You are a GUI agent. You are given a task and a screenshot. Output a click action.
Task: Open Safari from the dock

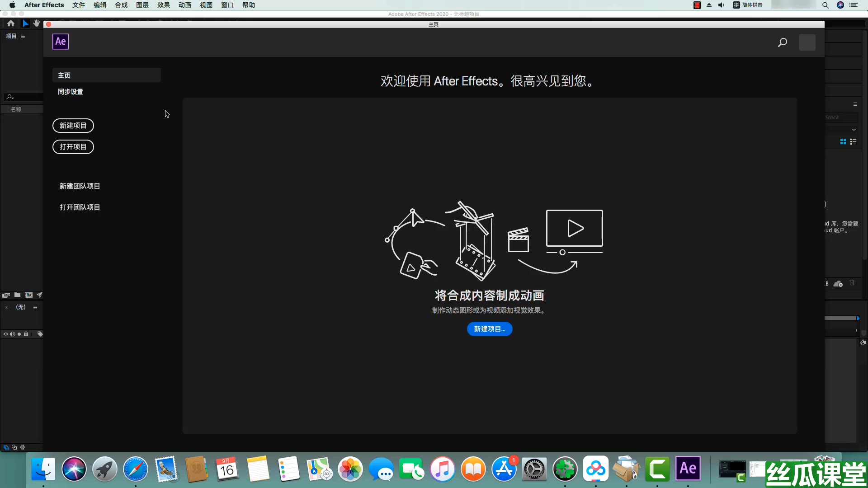pos(136,469)
